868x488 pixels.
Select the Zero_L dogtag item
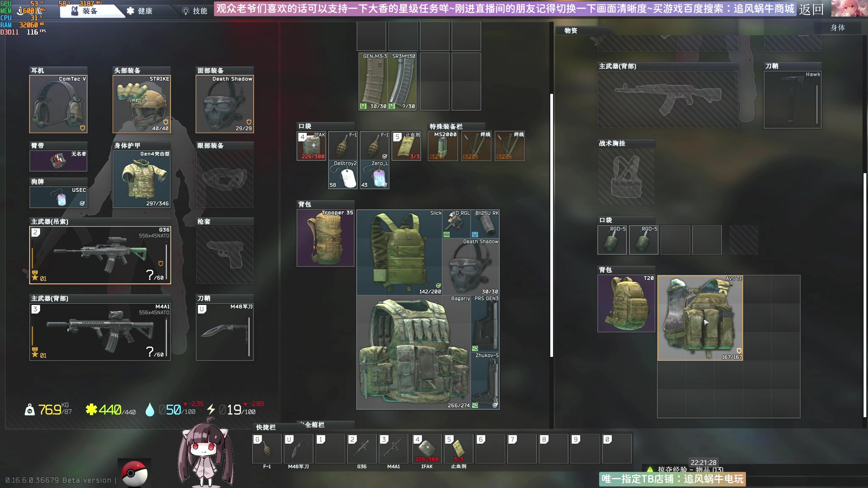tap(374, 175)
